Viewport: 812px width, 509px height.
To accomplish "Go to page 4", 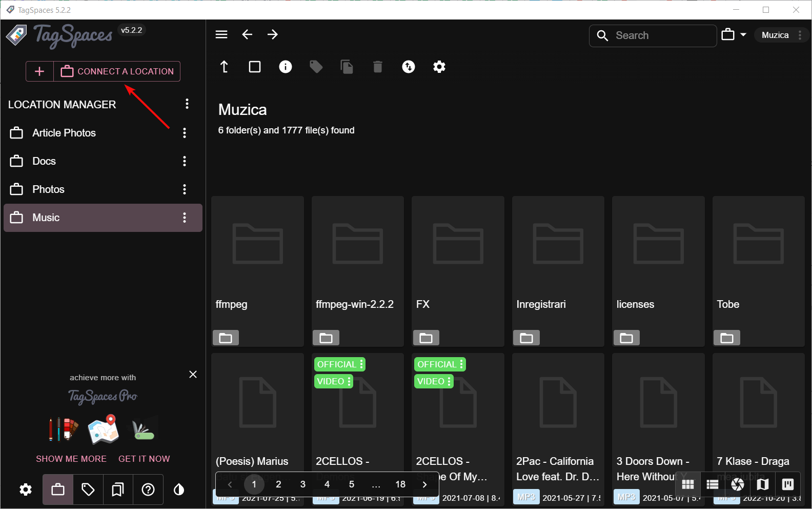I will 327,484.
